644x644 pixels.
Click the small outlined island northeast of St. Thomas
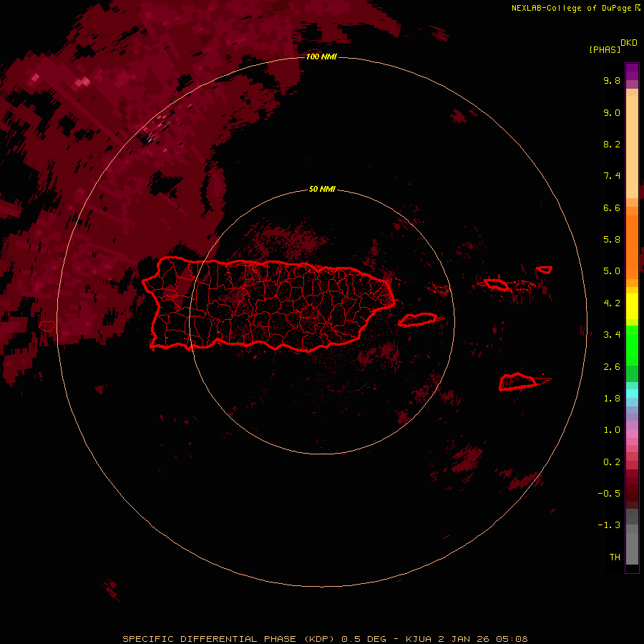(x=545, y=270)
